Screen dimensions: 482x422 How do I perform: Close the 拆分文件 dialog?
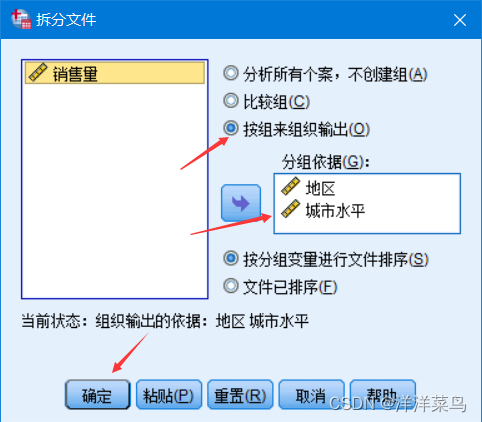point(460,20)
